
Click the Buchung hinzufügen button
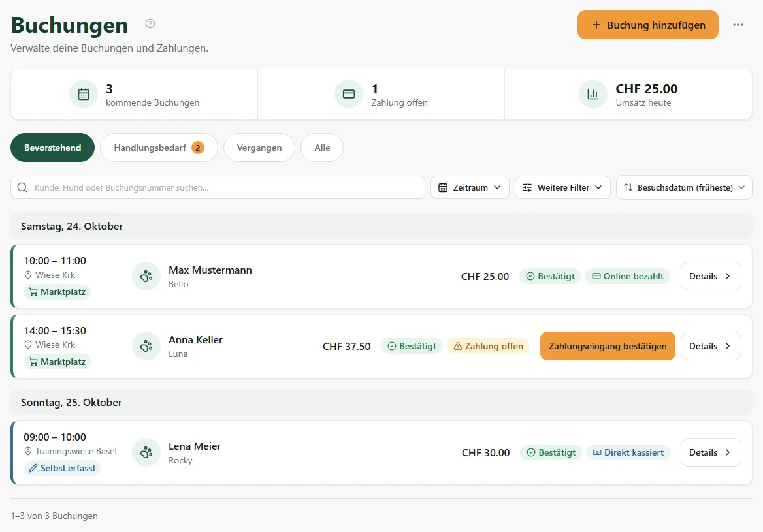pyautogui.click(x=648, y=25)
